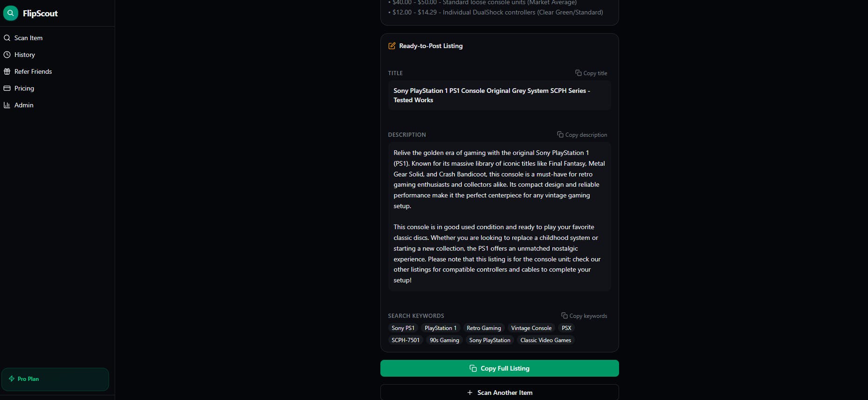Click the Copy description icon

(x=560, y=134)
